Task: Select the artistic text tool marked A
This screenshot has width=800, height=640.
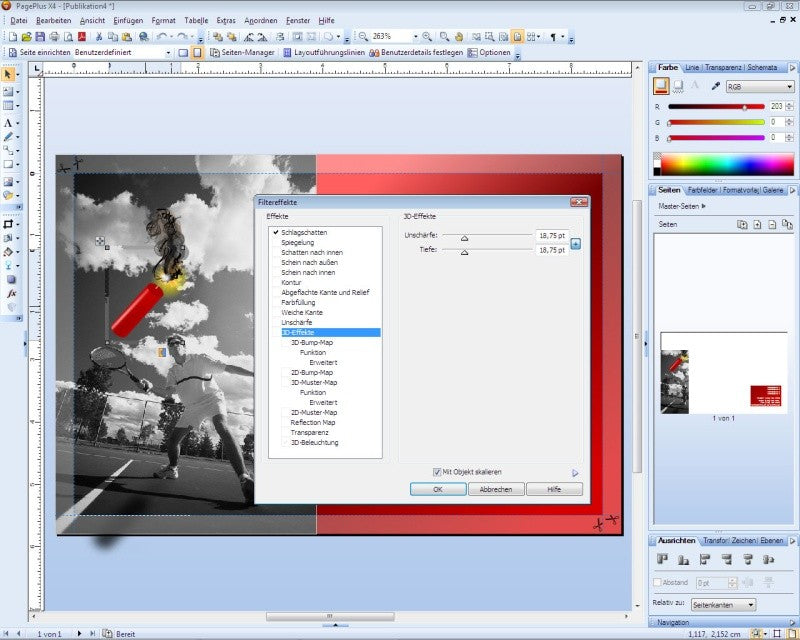Action: coord(8,123)
